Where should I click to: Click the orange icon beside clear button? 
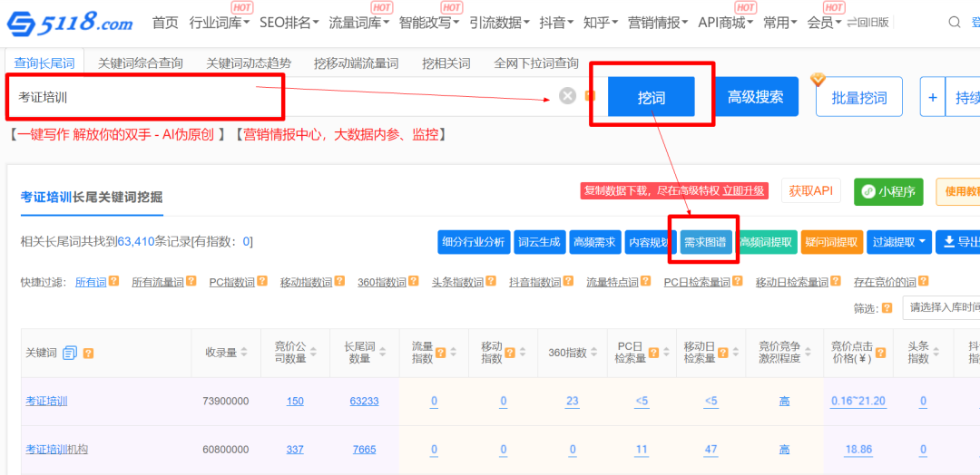click(590, 96)
